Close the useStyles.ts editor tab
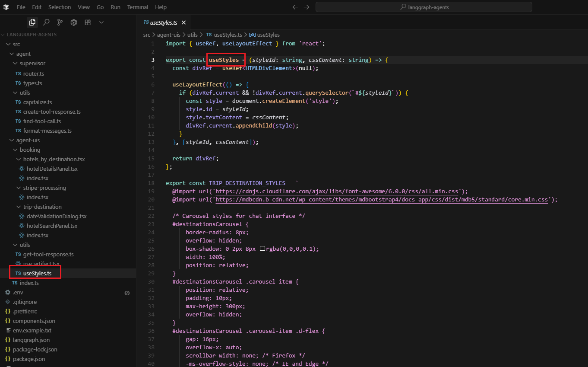Viewport: 588px width, 367px height. [x=183, y=23]
